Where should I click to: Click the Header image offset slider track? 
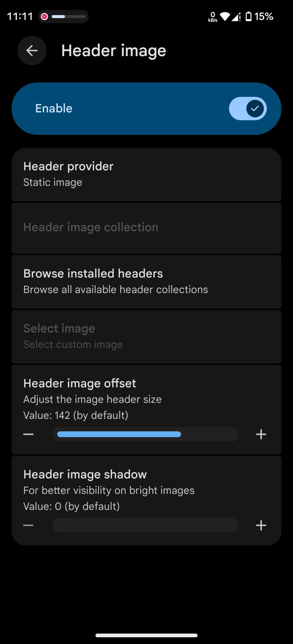(145, 434)
